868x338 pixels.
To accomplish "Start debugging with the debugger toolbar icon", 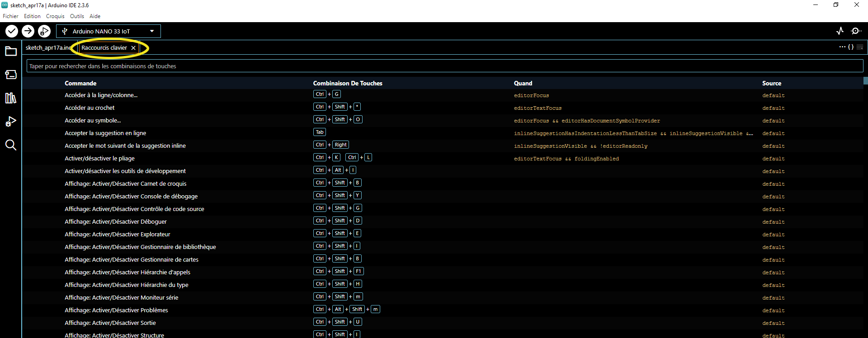I will 44,31.
